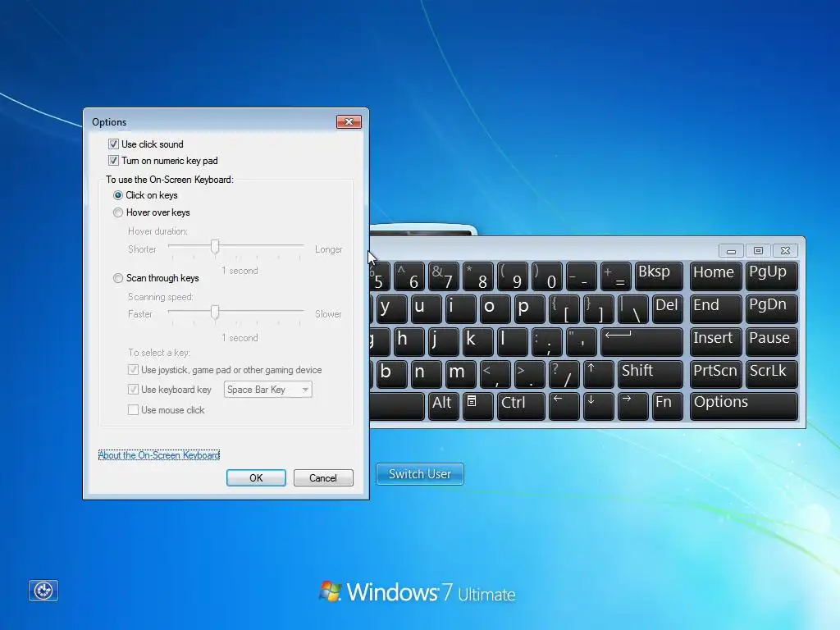The width and height of the screenshot is (840, 630).
Task: Tap the up arrow key on keyboard
Action: [x=598, y=374]
